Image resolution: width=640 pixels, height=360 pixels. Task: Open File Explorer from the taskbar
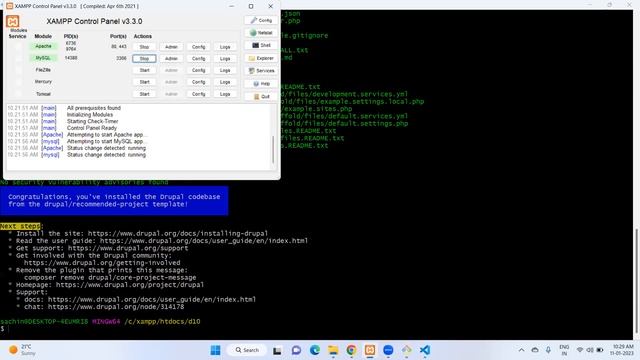tap(333, 350)
